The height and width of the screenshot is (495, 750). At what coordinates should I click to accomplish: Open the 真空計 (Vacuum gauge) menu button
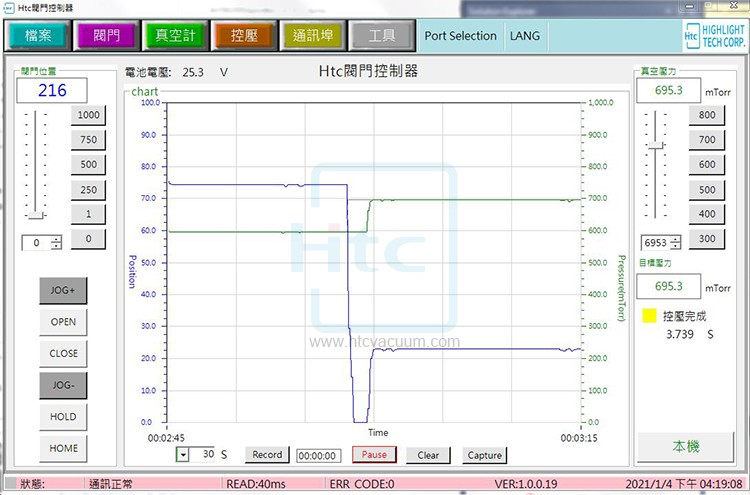click(176, 35)
